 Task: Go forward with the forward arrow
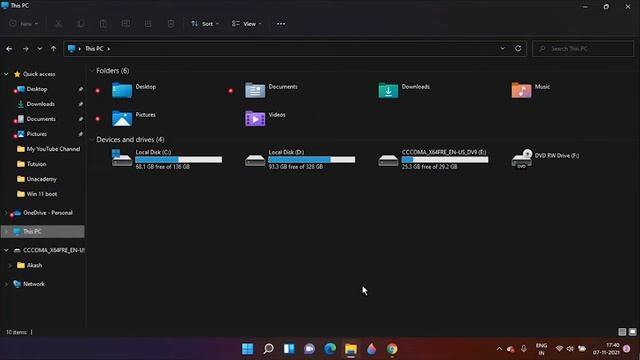tap(25, 49)
